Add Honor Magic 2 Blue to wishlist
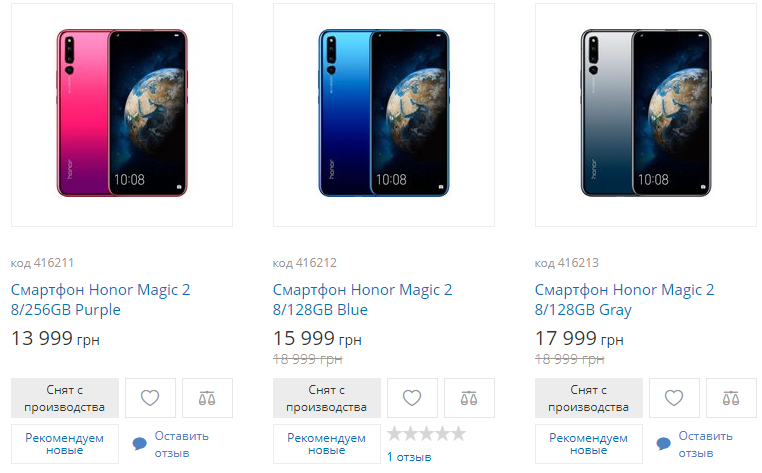762x473 pixels. (412, 398)
